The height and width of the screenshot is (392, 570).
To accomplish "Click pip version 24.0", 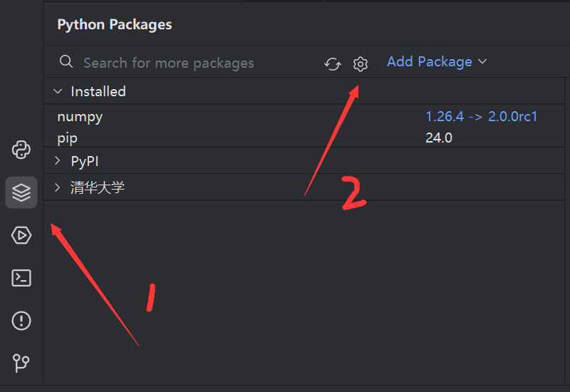I will click(x=439, y=138).
